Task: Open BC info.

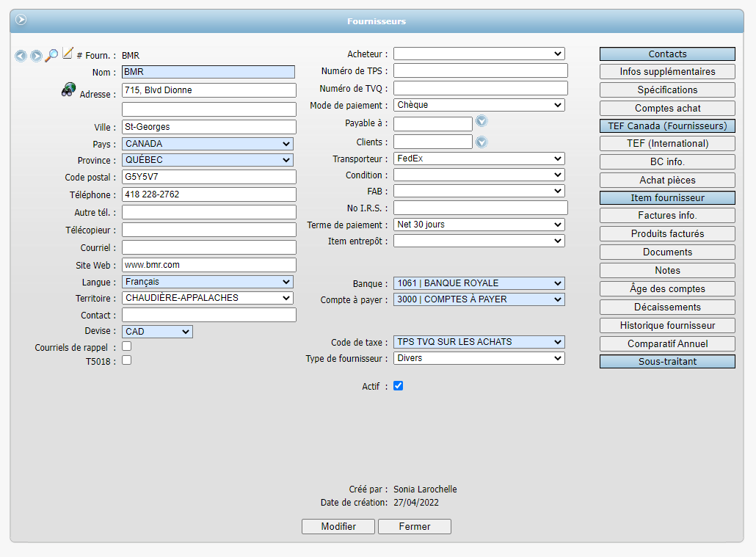Action: coord(667,162)
